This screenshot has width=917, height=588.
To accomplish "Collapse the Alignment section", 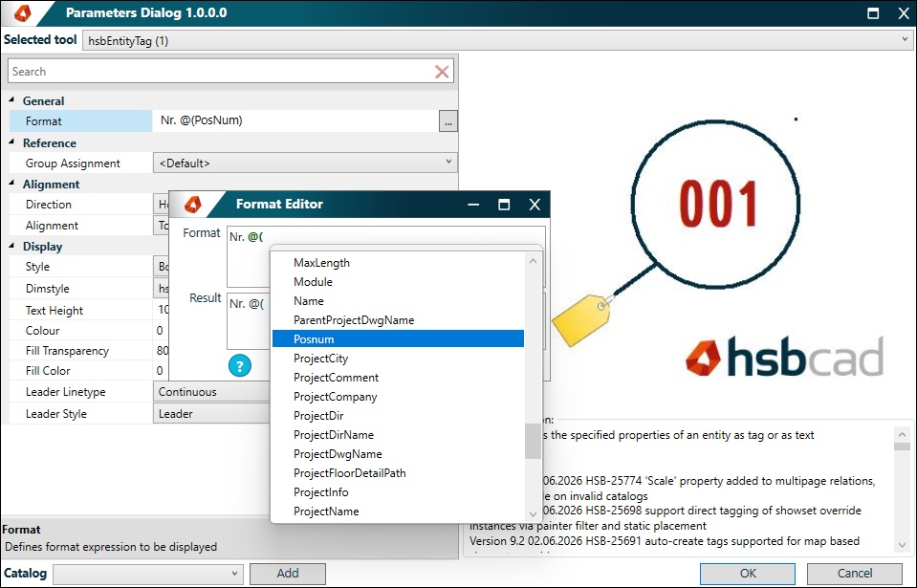I will tap(12, 183).
